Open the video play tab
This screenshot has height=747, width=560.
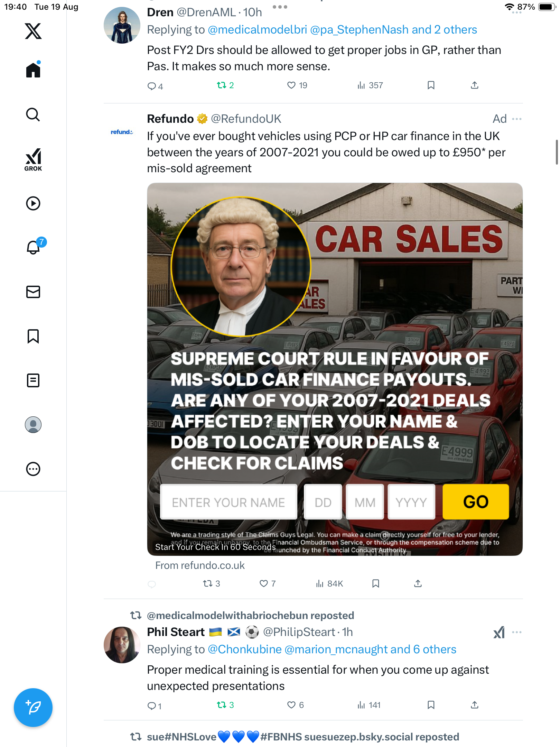pyautogui.click(x=33, y=203)
